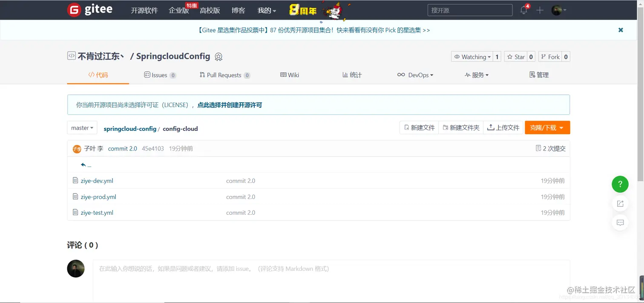
Task: Go to springcloud-config breadcrumb
Action: [130, 129]
